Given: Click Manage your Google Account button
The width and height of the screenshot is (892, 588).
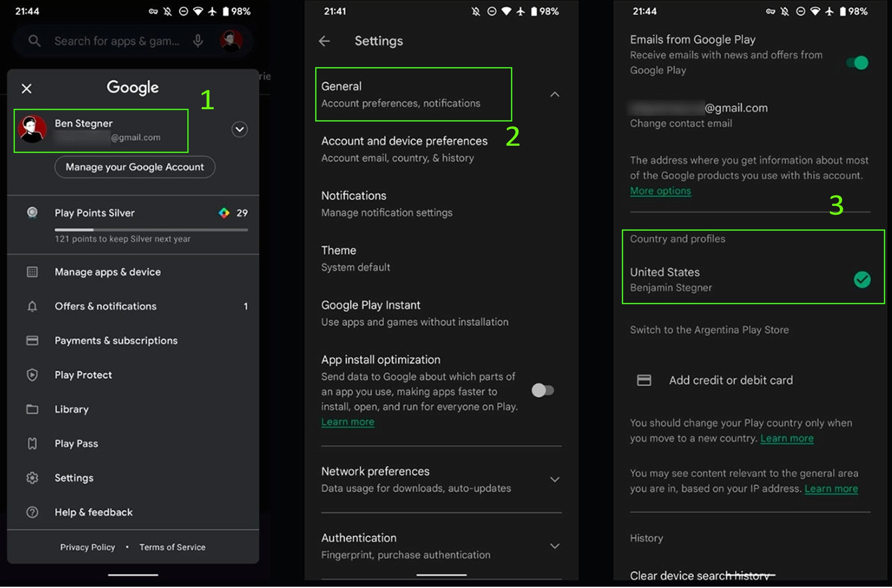Looking at the screenshot, I should 135,167.
